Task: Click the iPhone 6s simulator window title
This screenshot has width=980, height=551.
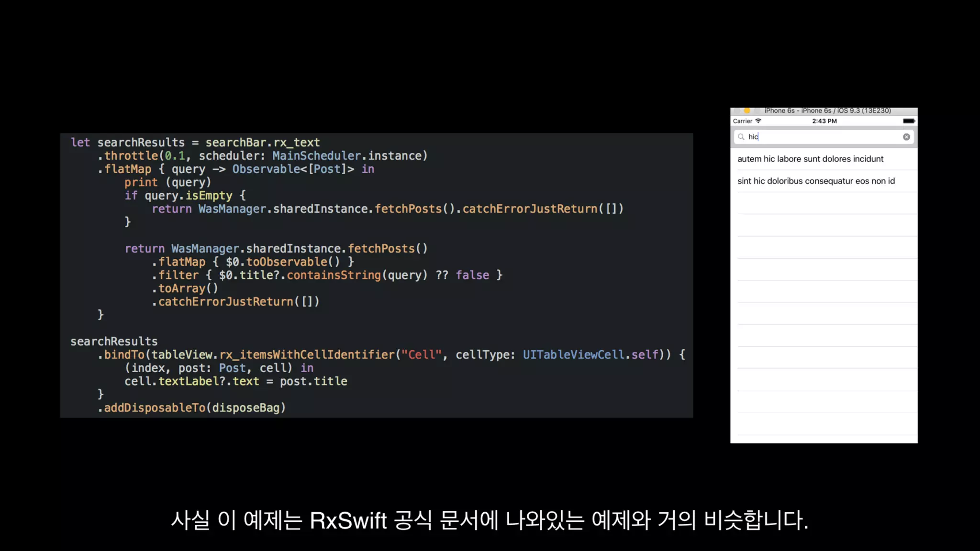Action: pos(827,110)
